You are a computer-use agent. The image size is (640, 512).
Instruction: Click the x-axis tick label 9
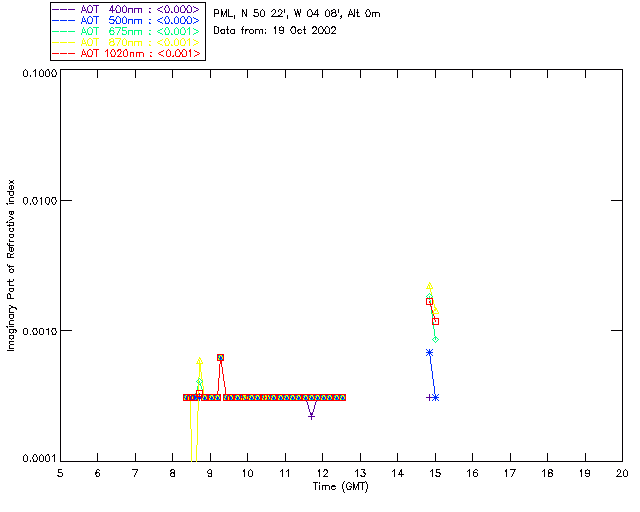210,473
